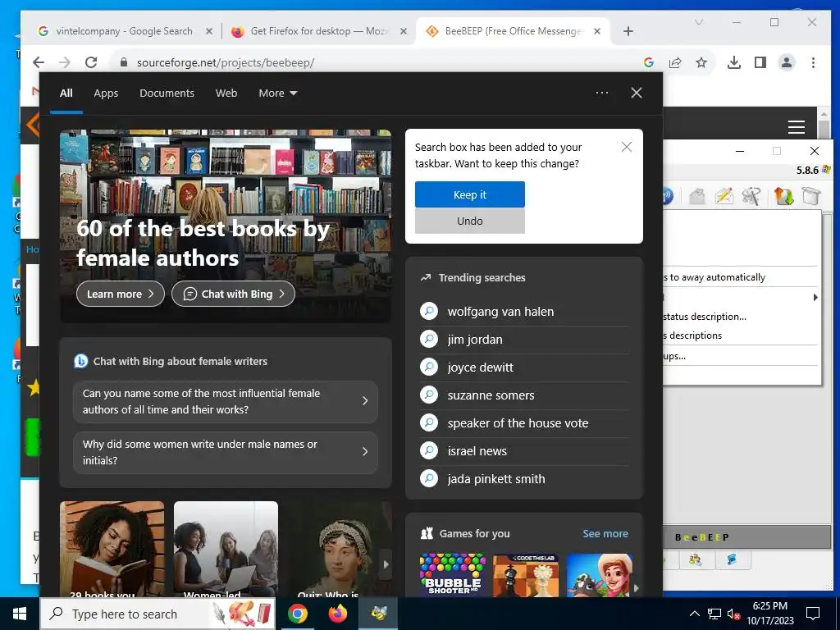Image resolution: width=840 pixels, height=630 pixels.
Task: Open trending search speaker of the house vote
Action: pos(524,422)
